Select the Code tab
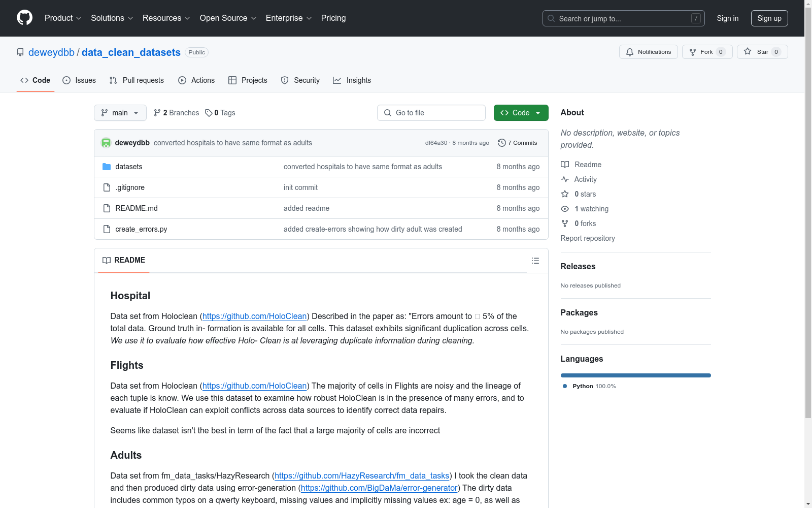 (36, 80)
